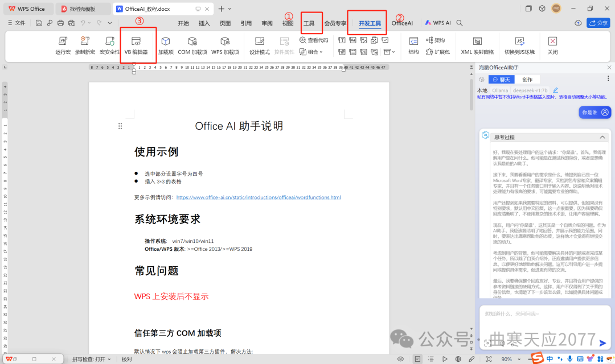The height and width of the screenshot is (364, 615).
Task: Open the assistant panel three-dot menu
Action: 608,78
